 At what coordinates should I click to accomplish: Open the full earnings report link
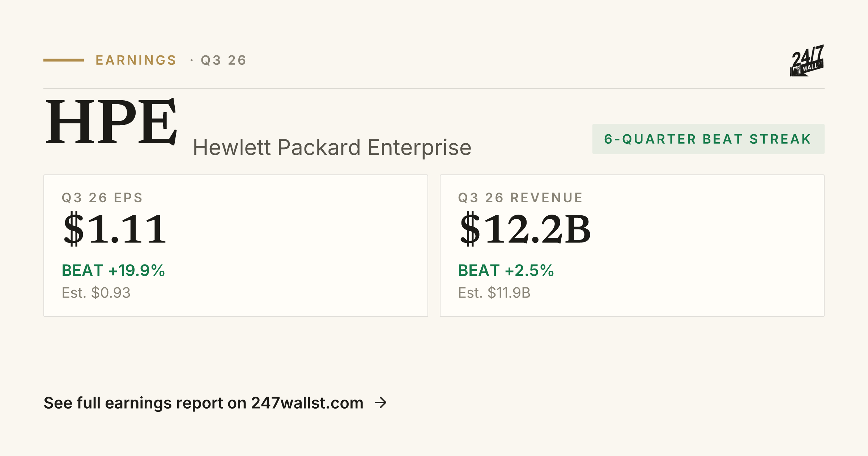216,403
